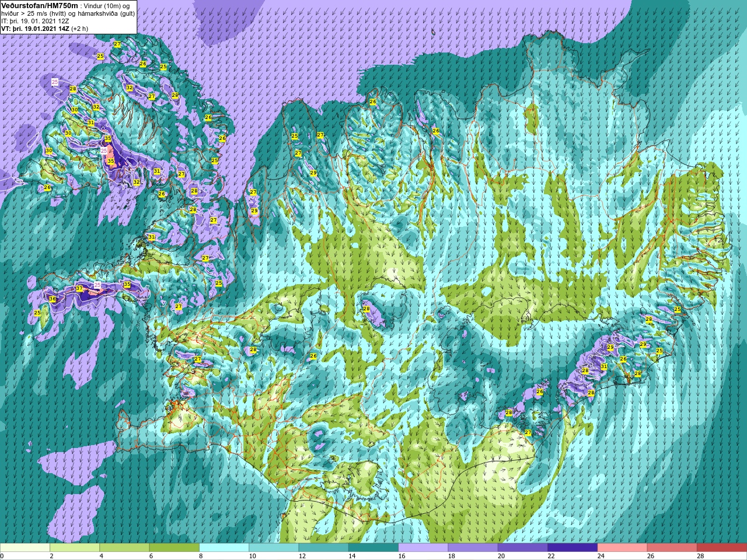Click the yellow gust label reading 36
The image size is (747, 560).
53,299
